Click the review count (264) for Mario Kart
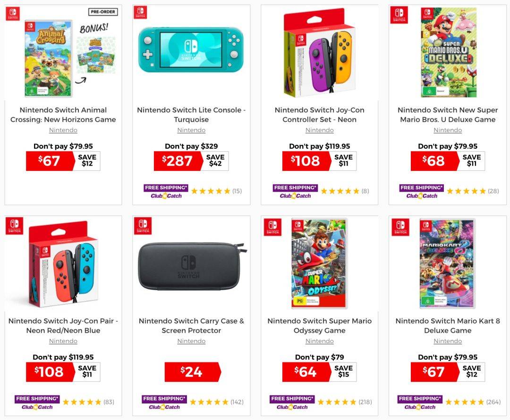The height and width of the screenshot is (420, 510). (x=493, y=402)
